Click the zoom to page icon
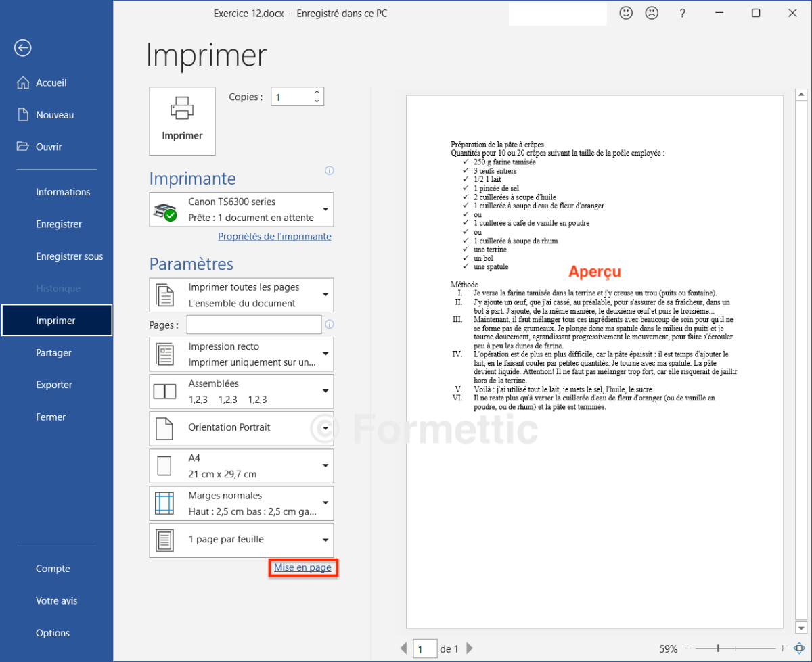Image resolution: width=812 pixels, height=662 pixels. pyautogui.click(x=798, y=648)
